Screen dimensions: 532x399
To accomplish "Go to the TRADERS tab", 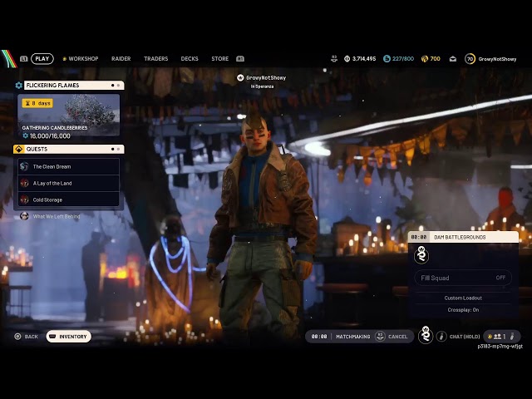I will 155,59.
